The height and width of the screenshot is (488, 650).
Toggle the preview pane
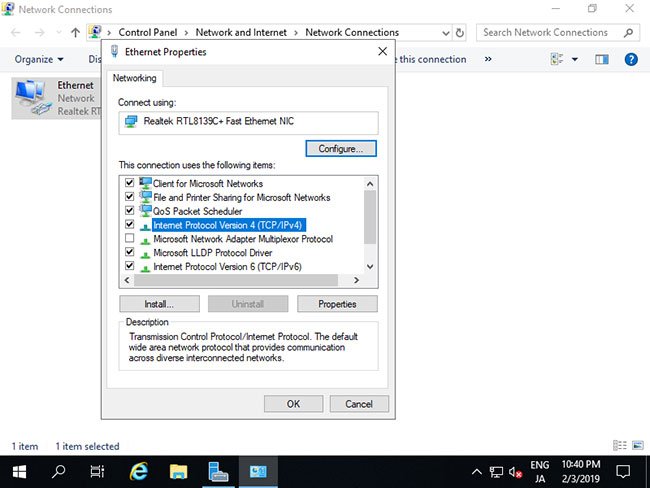click(x=602, y=59)
